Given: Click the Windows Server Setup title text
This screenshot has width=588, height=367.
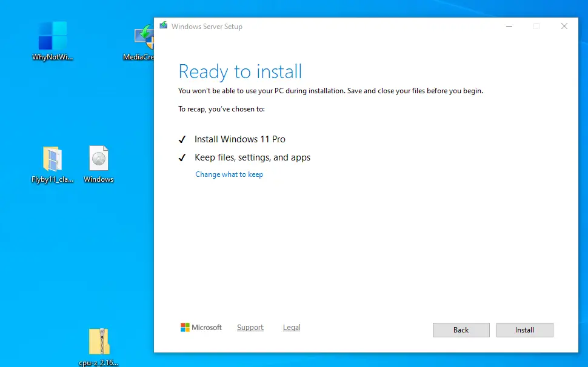Looking at the screenshot, I should 207,27.
